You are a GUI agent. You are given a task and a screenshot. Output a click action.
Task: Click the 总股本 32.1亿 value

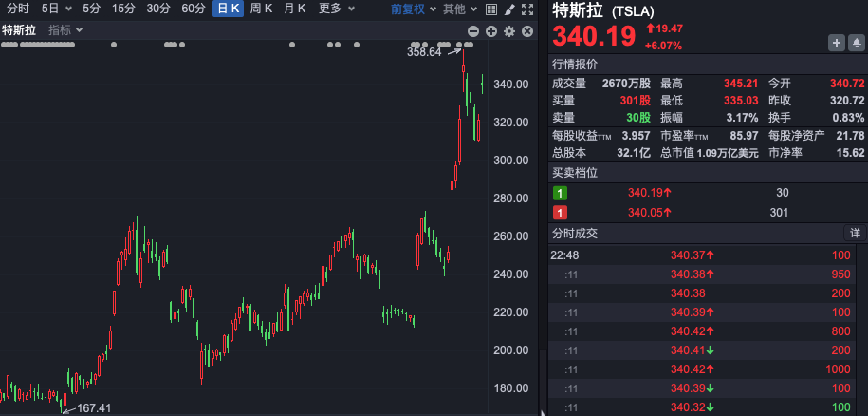pos(634,153)
